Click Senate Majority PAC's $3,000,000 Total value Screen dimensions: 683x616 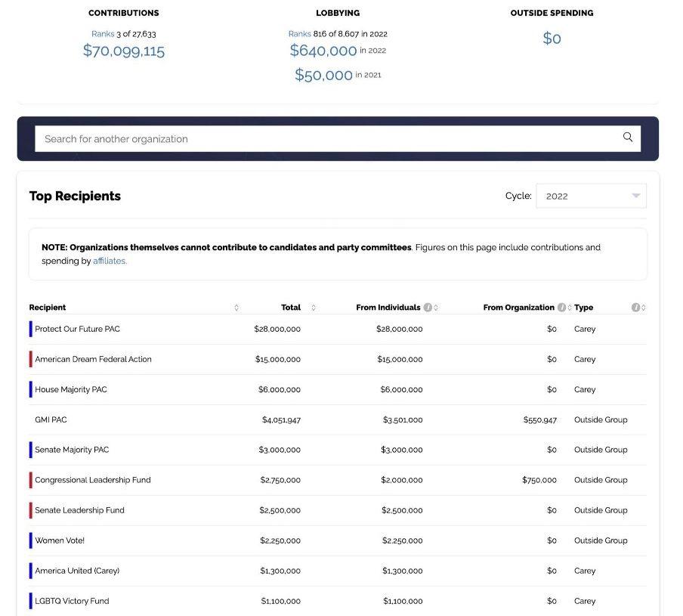click(280, 450)
